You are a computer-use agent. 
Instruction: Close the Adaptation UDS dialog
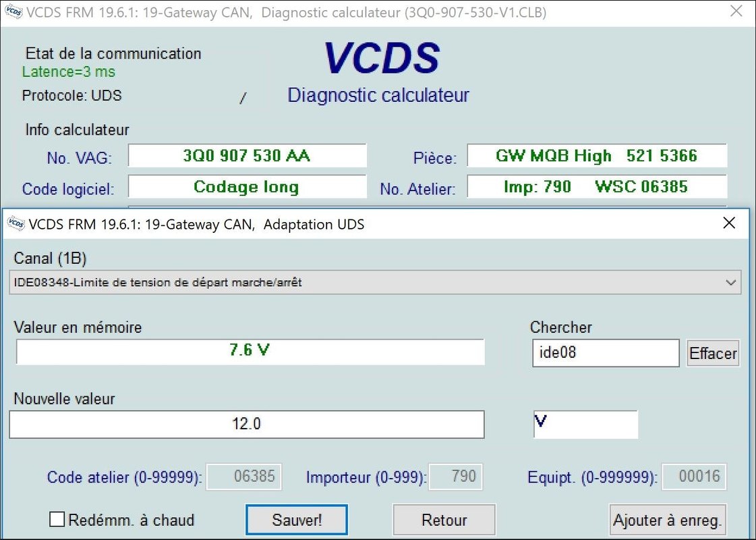729,223
